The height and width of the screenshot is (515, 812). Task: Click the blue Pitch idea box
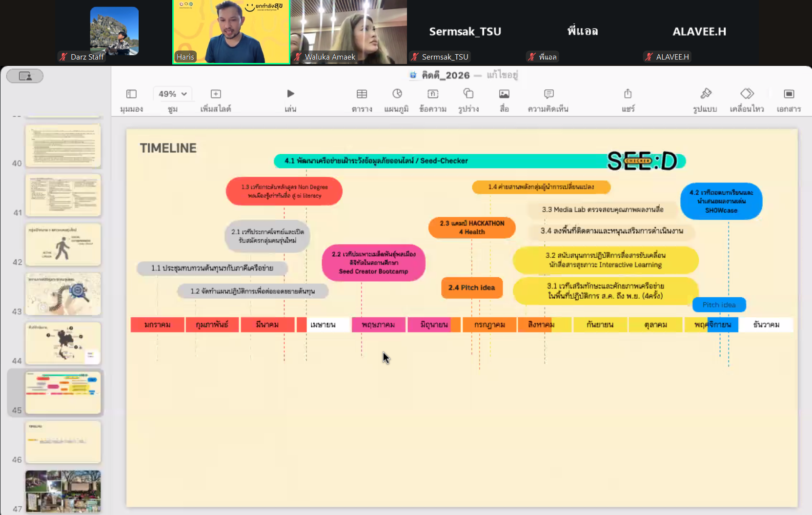(x=719, y=305)
